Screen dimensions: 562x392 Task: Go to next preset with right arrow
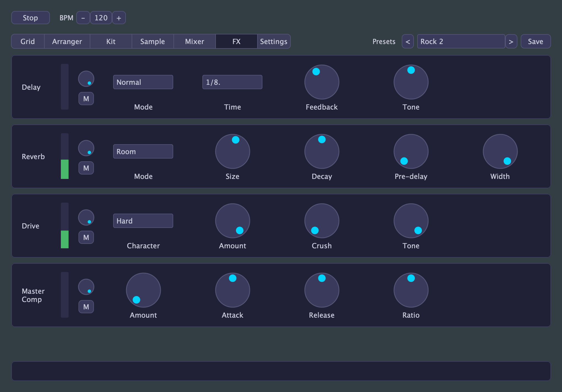(511, 42)
